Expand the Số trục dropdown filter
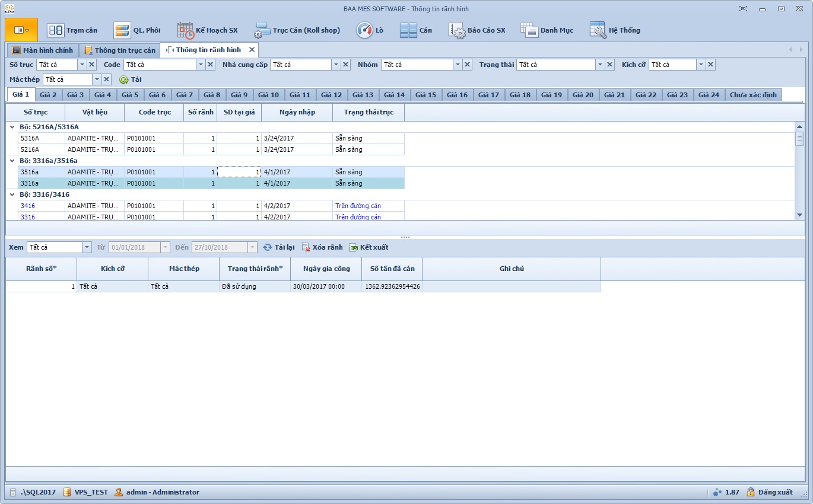 (x=82, y=65)
